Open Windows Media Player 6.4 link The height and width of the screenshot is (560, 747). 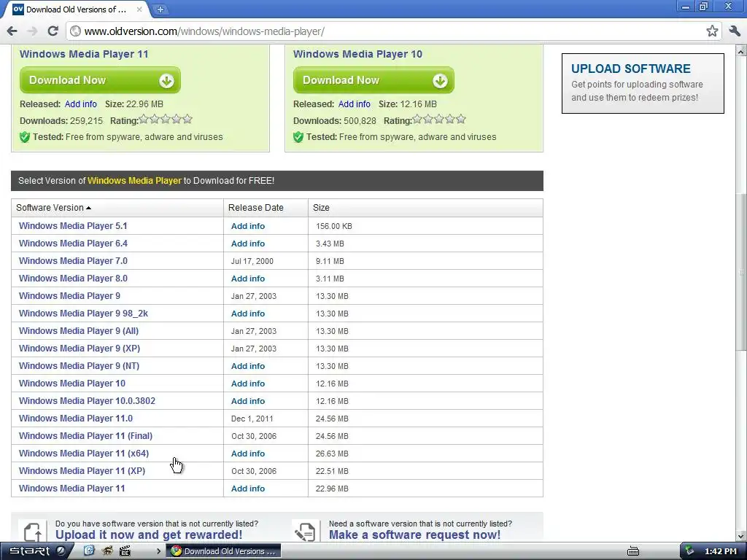point(73,244)
